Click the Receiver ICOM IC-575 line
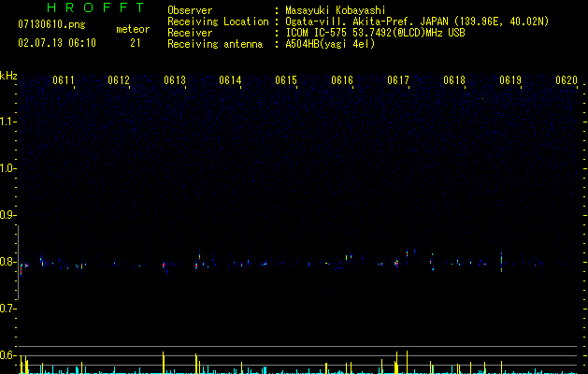588x374 pixels. point(376,33)
